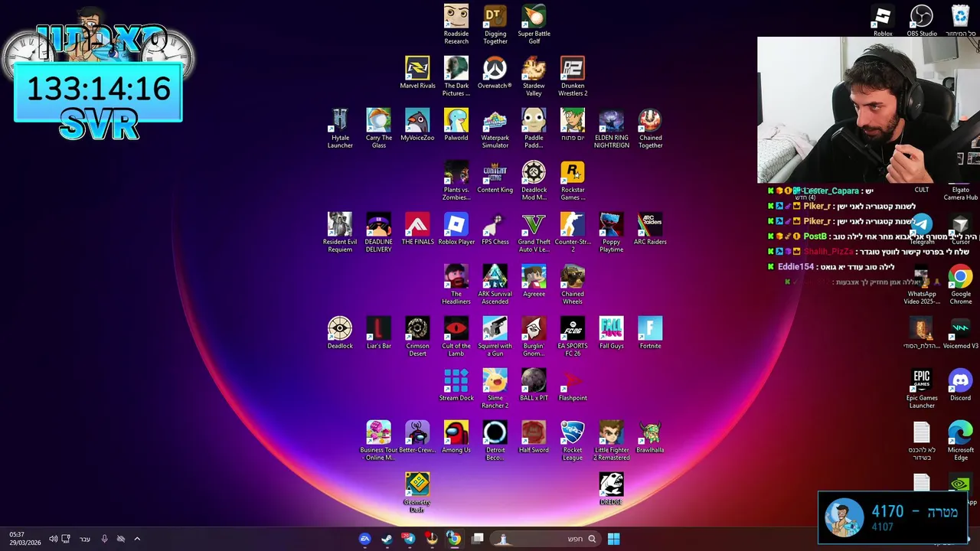
Task: Open the ARK Survival Ascended shortcut
Action: [495, 285]
